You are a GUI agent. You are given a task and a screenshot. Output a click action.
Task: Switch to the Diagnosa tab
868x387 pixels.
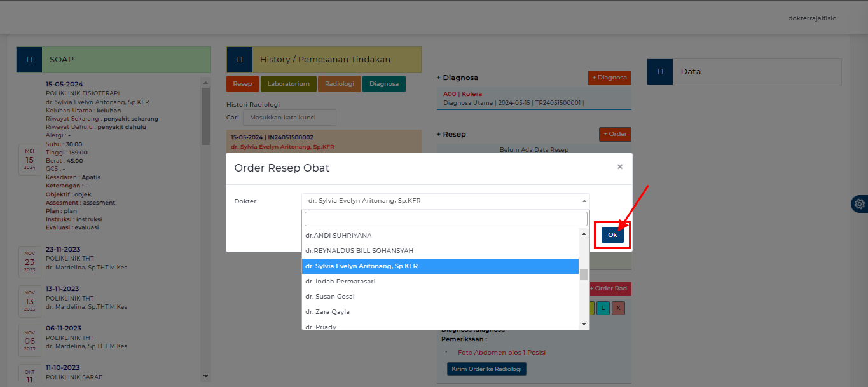[x=383, y=83]
